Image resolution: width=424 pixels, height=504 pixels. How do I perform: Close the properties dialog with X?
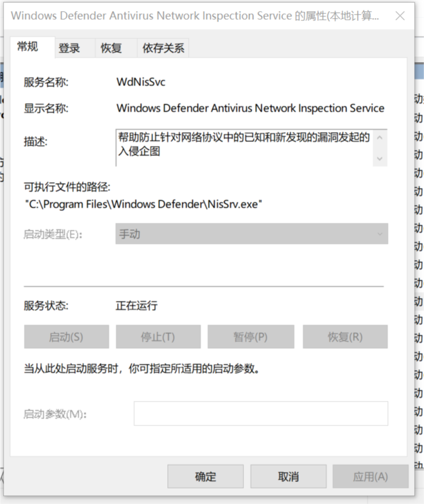coord(400,16)
